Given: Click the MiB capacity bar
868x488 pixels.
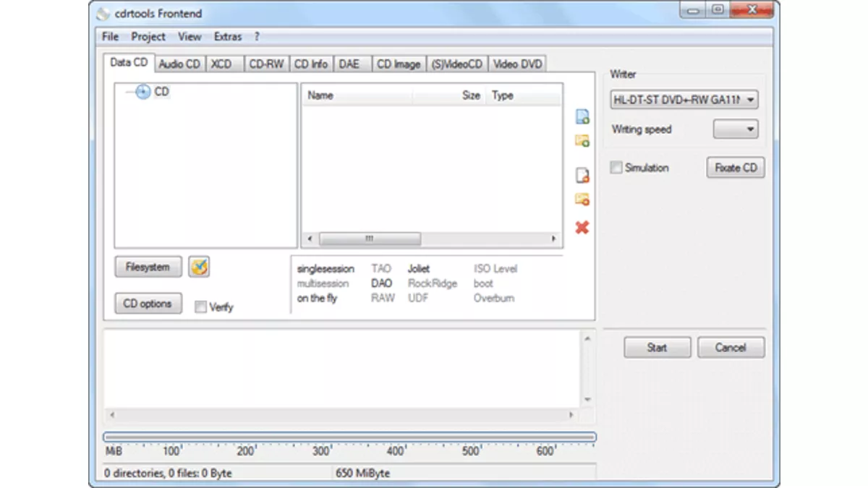Looking at the screenshot, I should [347, 437].
